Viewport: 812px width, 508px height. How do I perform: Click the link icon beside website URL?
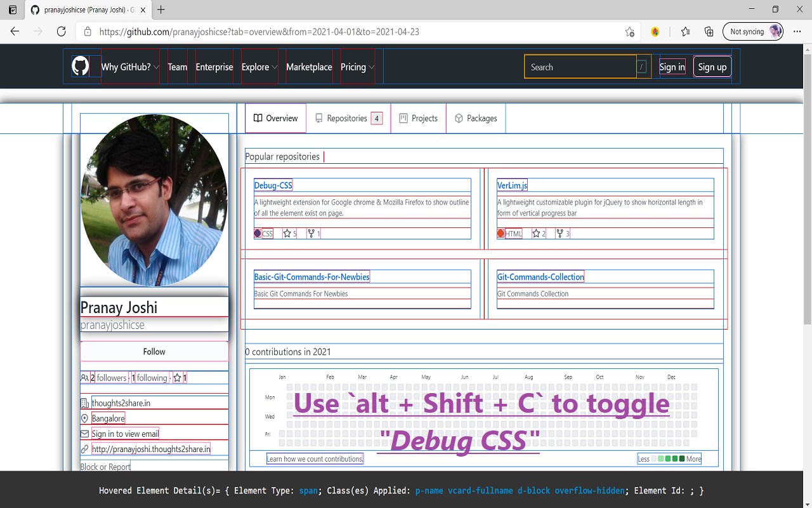85,449
